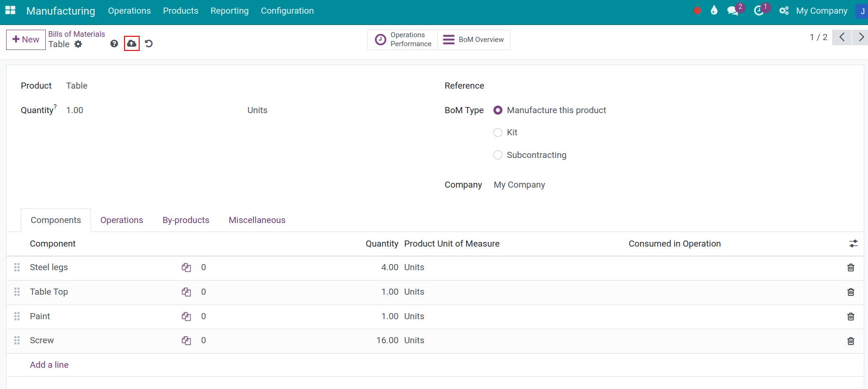Open the attachments icon for Screw
This screenshot has width=868, height=389.
click(x=186, y=340)
